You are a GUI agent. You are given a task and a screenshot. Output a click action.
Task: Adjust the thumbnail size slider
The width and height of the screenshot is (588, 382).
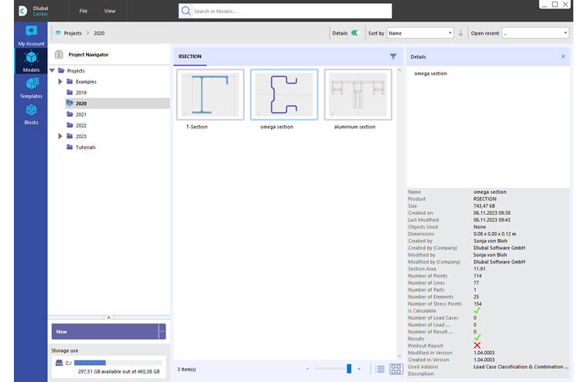349,369
